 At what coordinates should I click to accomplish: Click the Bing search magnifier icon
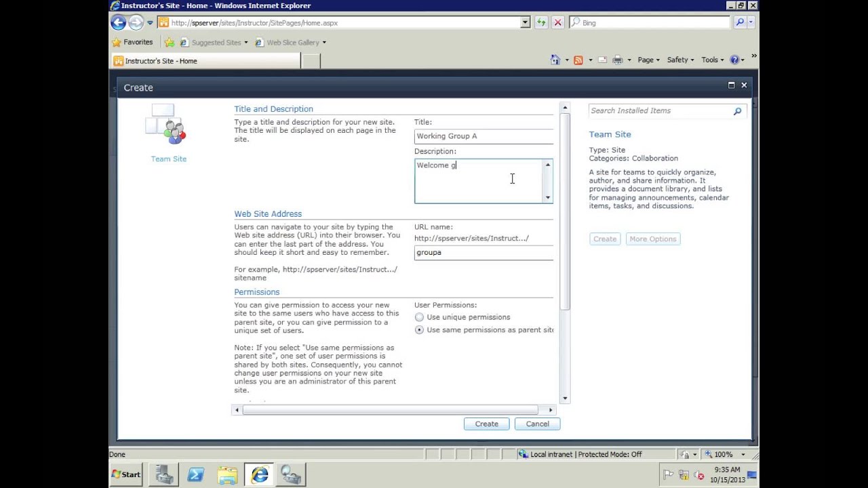(x=740, y=22)
